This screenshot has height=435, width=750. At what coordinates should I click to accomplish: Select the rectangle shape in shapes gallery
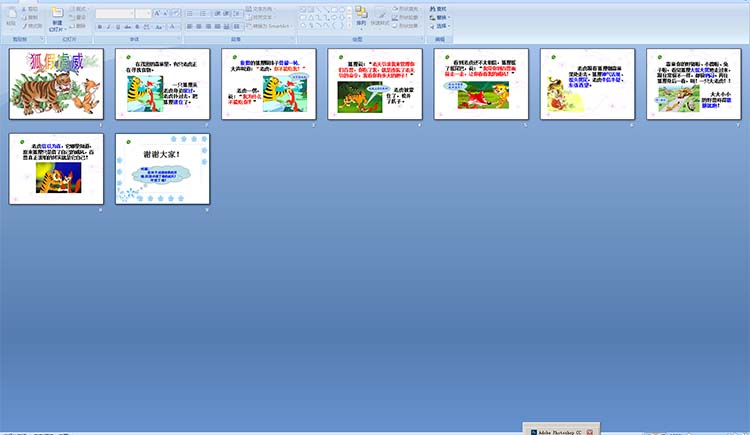pyautogui.click(x=334, y=10)
